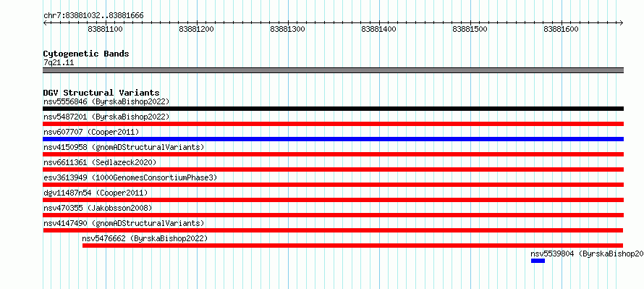Click the red esv3613949 variant bar

333,185
